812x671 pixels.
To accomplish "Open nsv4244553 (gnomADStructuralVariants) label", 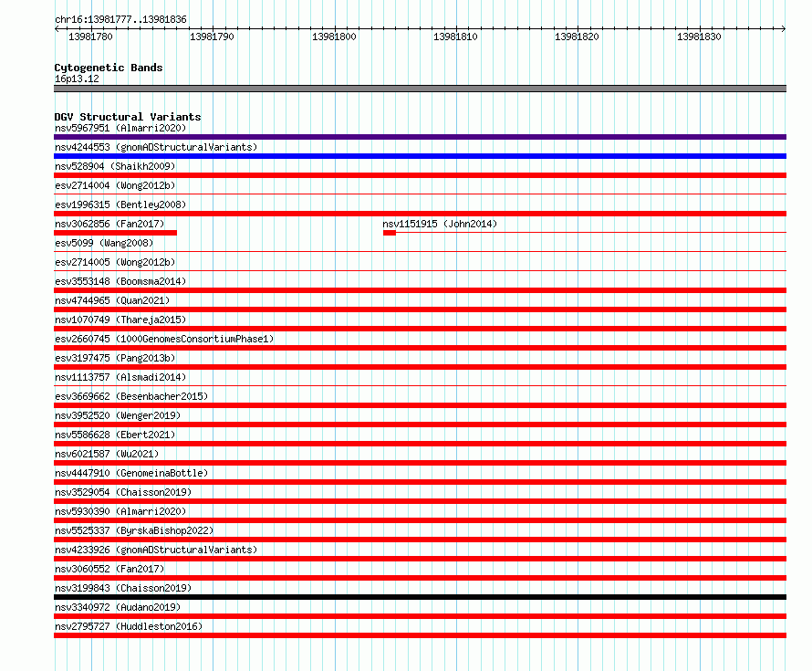I will coord(156,147).
